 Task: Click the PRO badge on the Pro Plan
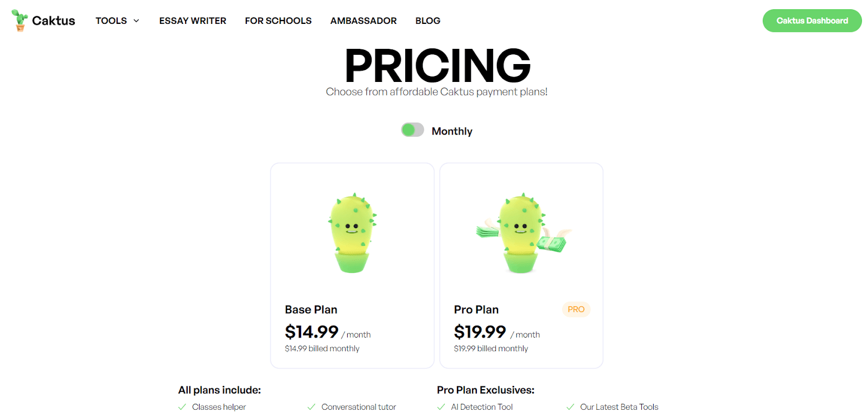tap(576, 309)
